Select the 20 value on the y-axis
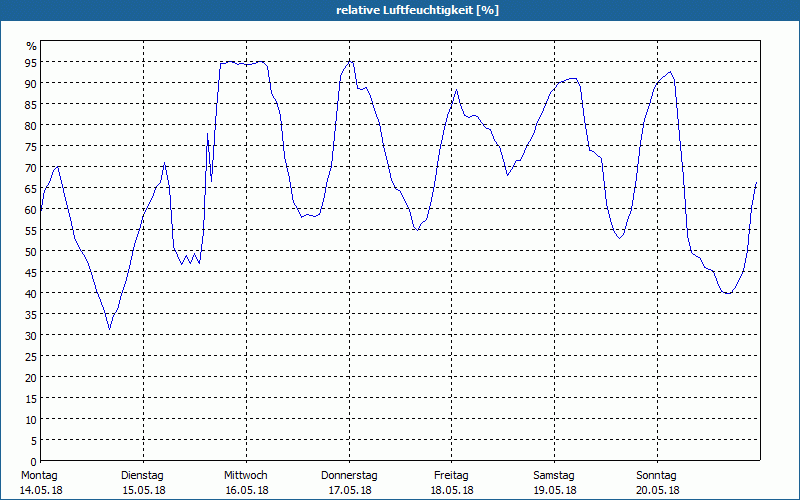This screenshot has width=800, height=500. click(31, 378)
